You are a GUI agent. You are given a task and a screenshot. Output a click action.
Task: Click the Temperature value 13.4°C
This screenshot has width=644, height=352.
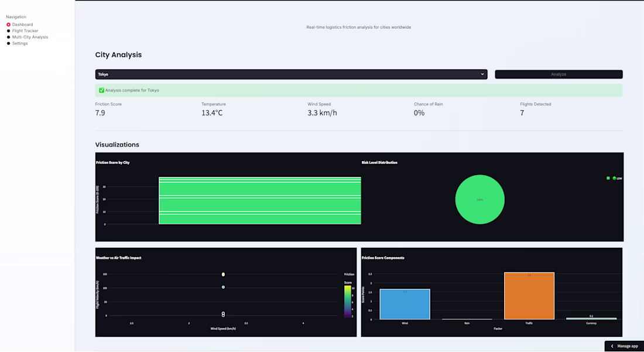tap(212, 113)
